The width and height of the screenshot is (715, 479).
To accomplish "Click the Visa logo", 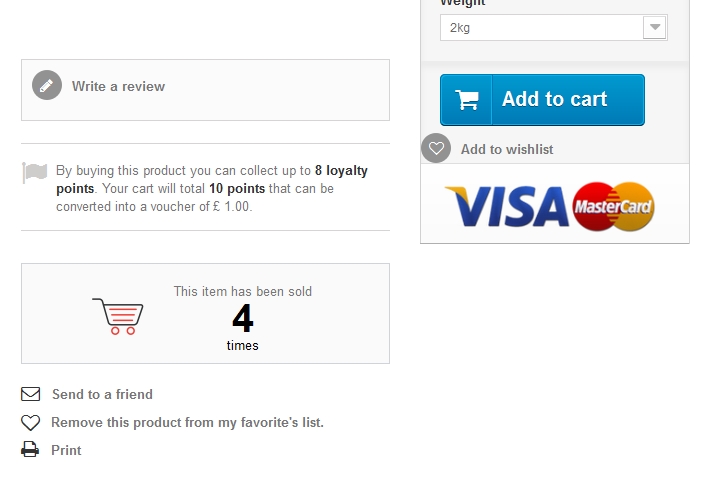I will pyautogui.click(x=507, y=207).
